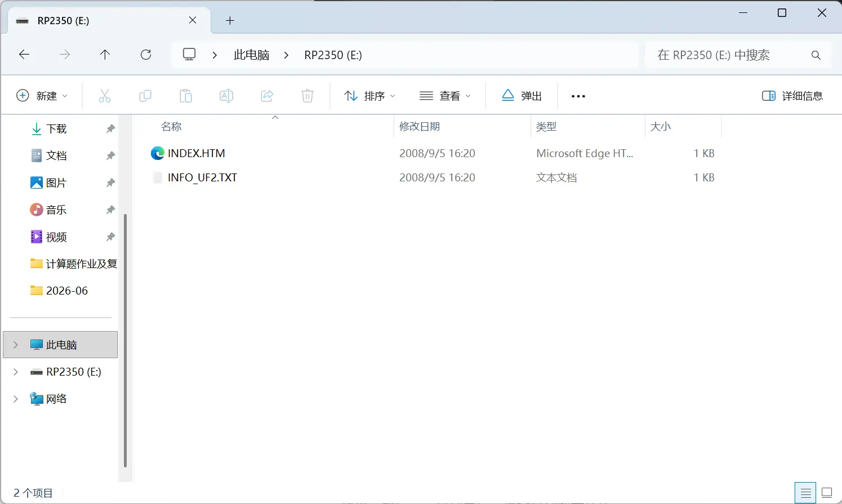The width and height of the screenshot is (842, 504).
Task: Switch to details list view icon
Action: click(x=806, y=493)
